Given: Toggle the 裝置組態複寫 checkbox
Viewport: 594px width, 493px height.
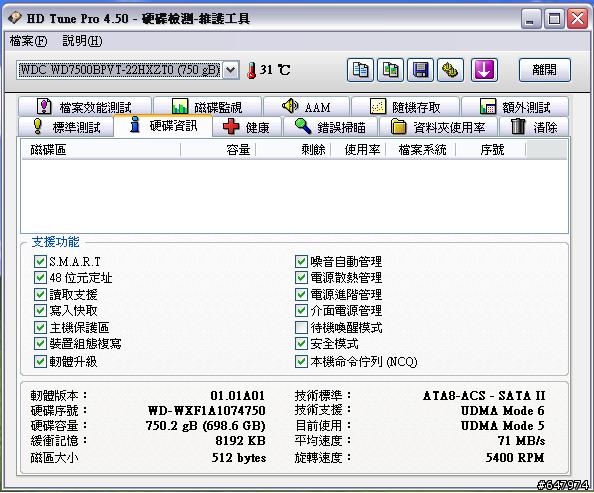Looking at the screenshot, I should [40, 343].
